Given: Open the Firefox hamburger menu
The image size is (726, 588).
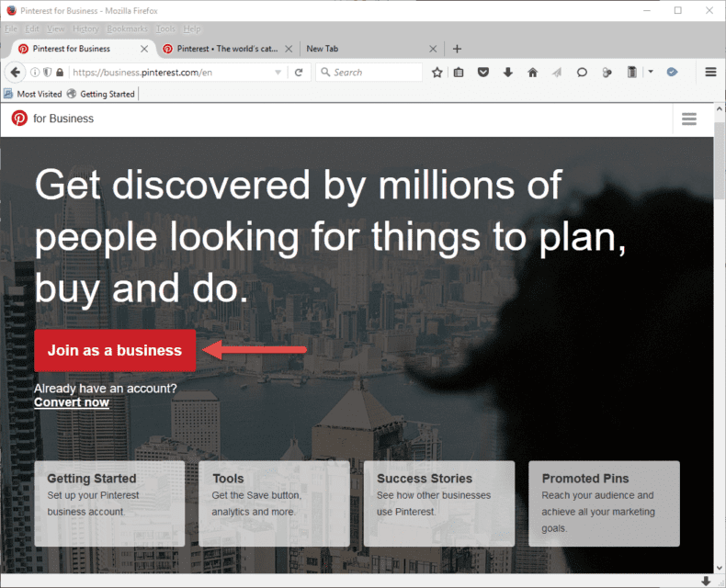Looking at the screenshot, I should coord(710,73).
